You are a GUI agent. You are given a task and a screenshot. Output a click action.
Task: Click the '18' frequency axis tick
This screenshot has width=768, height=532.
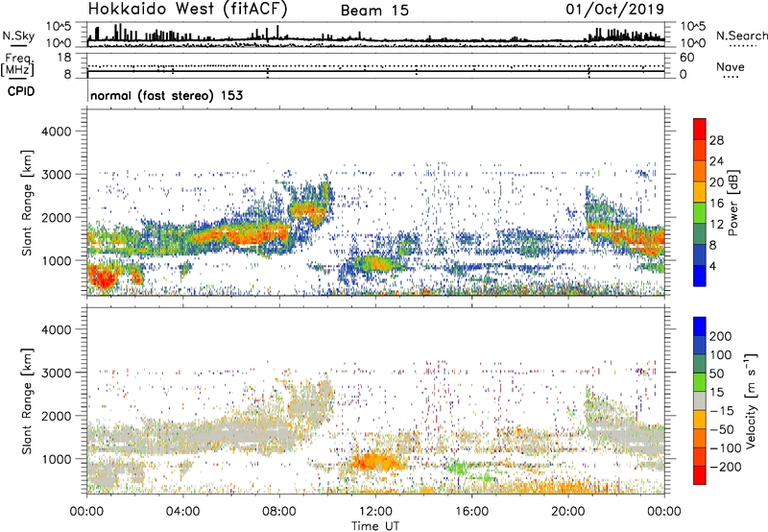click(x=64, y=58)
